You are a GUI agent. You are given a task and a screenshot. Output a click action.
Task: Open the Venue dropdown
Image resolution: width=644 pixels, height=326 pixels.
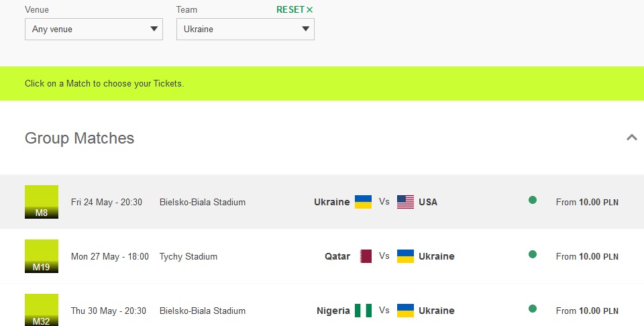point(94,29)
